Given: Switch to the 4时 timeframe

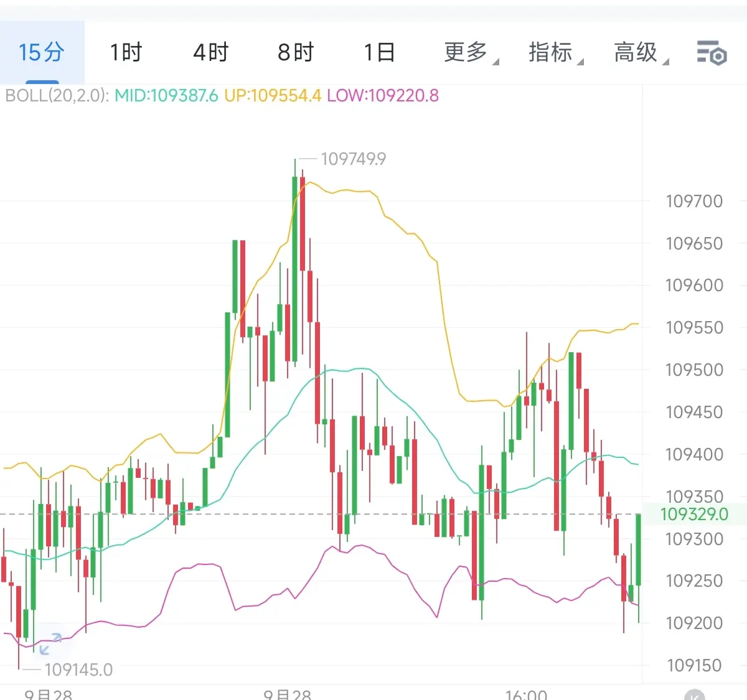Looking at the screenshot, I should pos(211,52).
